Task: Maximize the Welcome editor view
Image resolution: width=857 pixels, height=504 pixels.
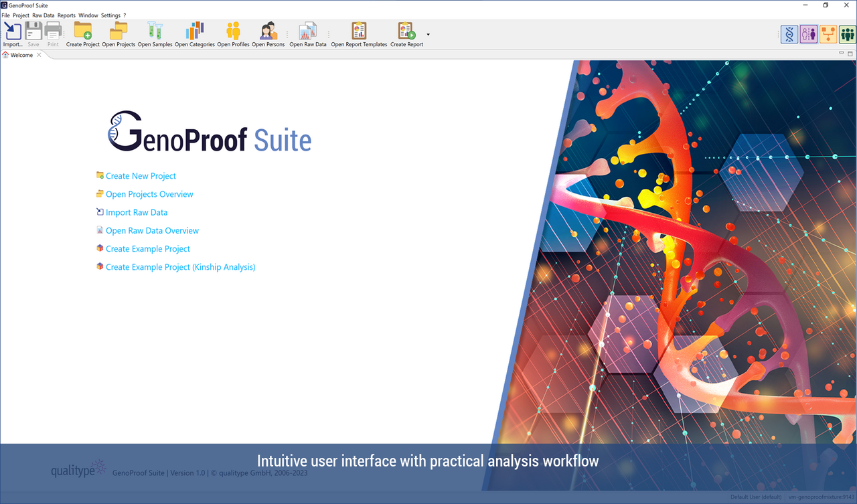Action: click(x=850, y=54)
